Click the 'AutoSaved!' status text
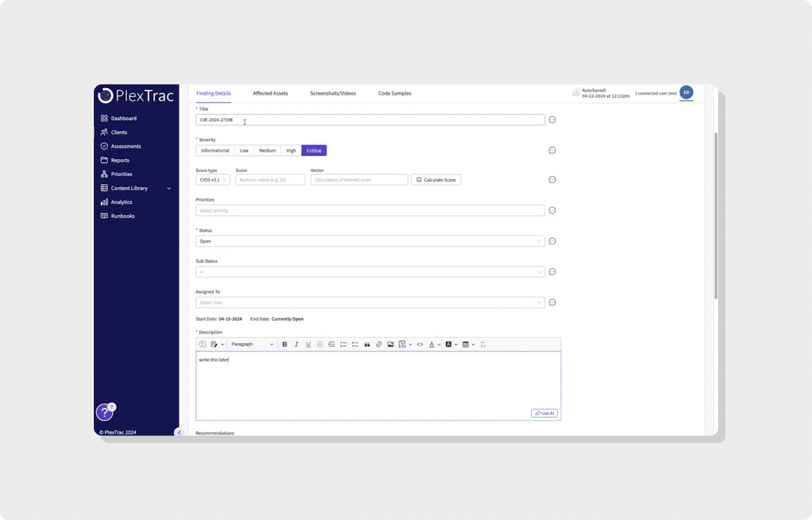The width and height of the screenshot is (812, 520). 594,90
